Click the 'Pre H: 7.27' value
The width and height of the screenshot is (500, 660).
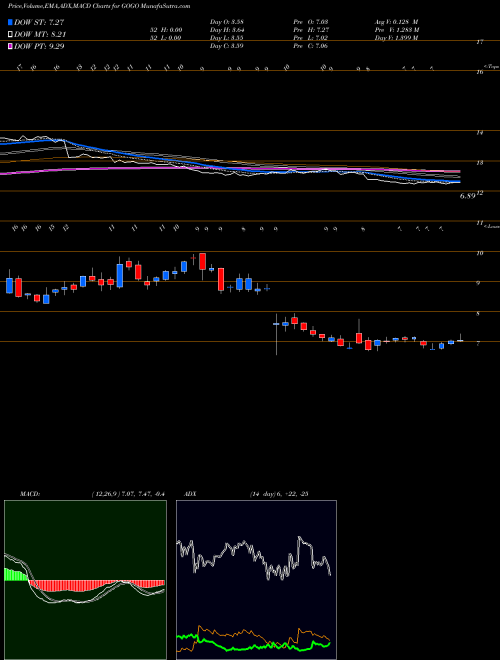[311, 30]
